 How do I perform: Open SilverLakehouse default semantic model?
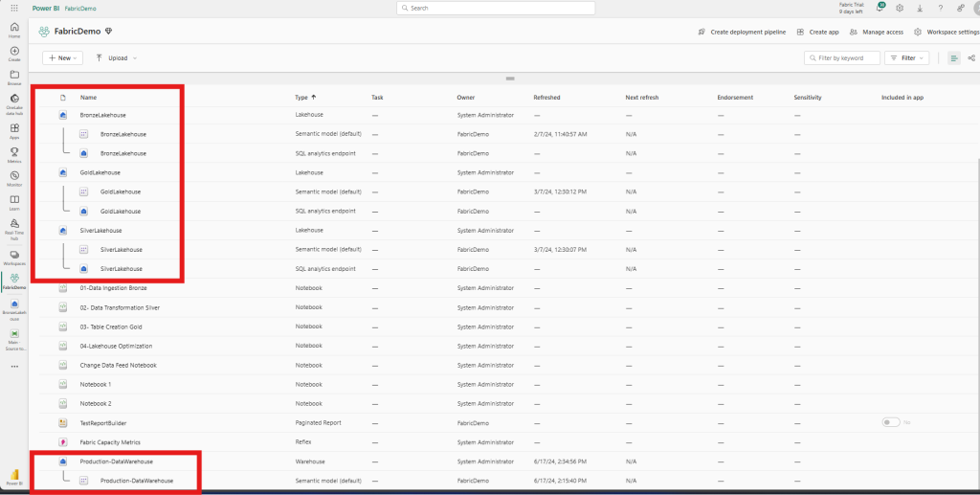point(122,249)
